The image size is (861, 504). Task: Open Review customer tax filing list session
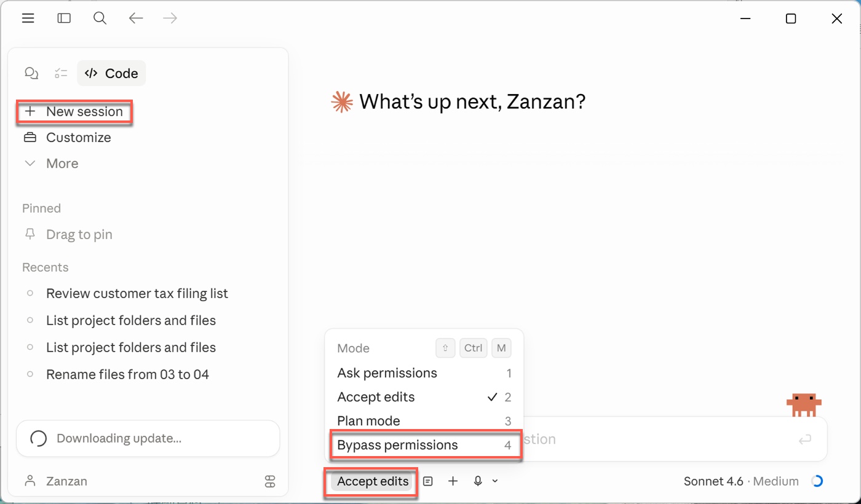pyautogui.click(x=137, y=294)
